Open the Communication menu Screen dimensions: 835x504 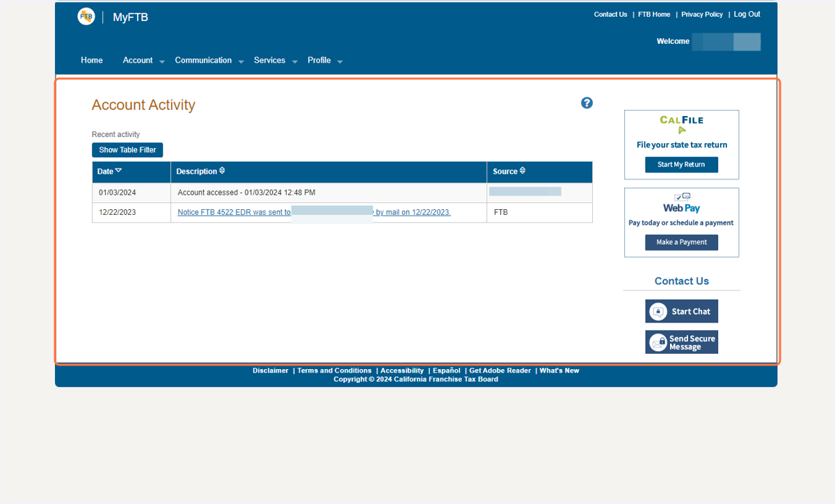tap(203, 60)
